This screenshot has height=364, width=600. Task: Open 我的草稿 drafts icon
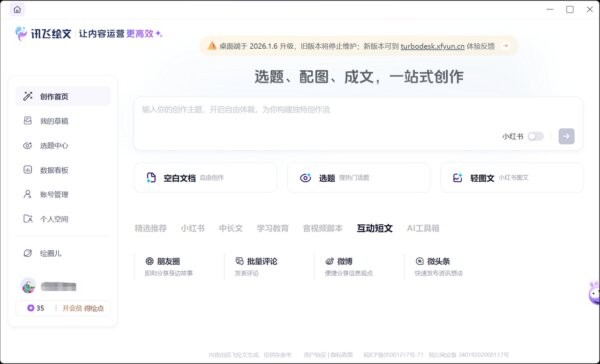[28, 121]
